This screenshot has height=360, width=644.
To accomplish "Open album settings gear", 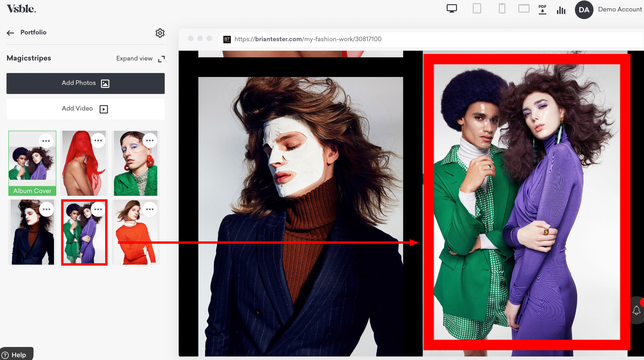I will 160,33.
